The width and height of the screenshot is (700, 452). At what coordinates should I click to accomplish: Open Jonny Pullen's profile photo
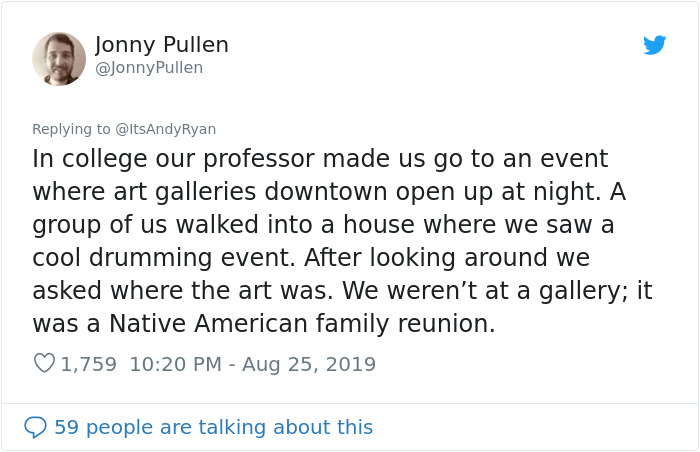[x=59, y=59]
